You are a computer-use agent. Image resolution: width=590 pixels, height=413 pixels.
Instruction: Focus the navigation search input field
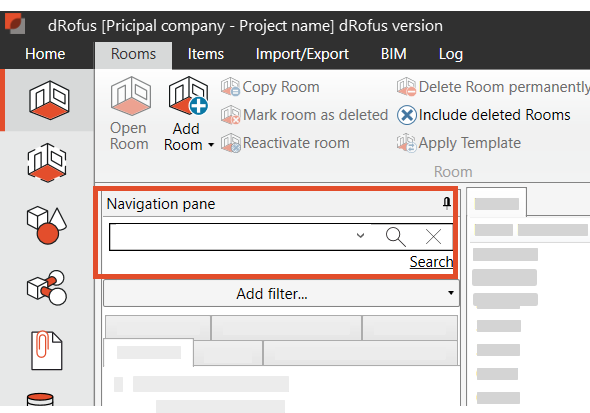point(231,237)
